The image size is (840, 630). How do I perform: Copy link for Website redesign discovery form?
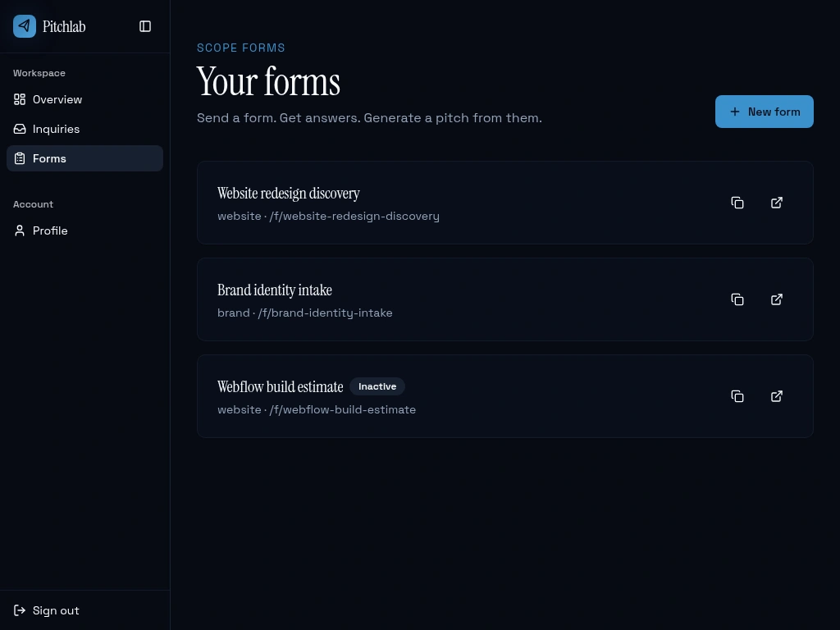737,203
